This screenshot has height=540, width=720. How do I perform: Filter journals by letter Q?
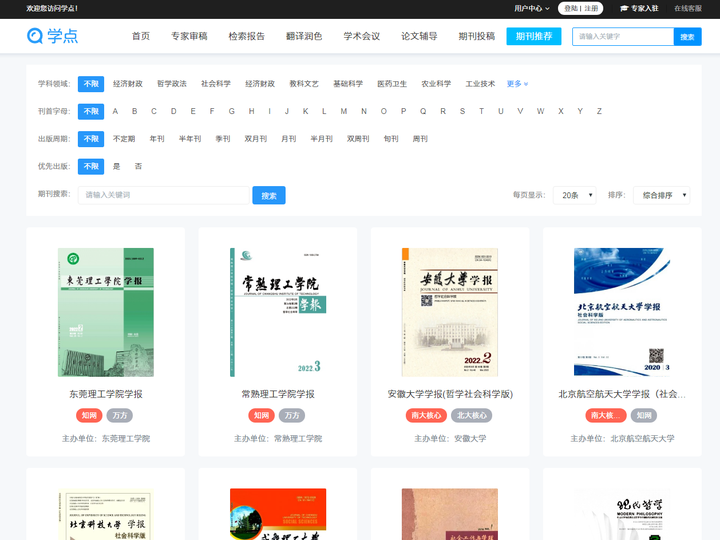(x=423, y=111)
